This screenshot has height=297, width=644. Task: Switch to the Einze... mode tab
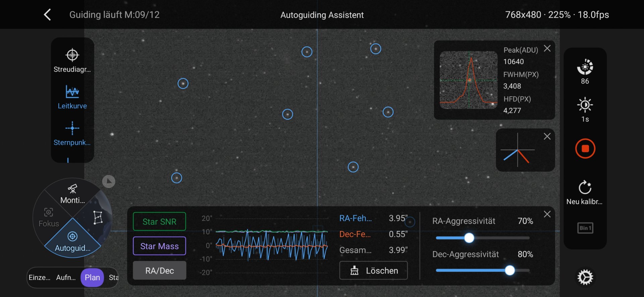pos(40,278)
